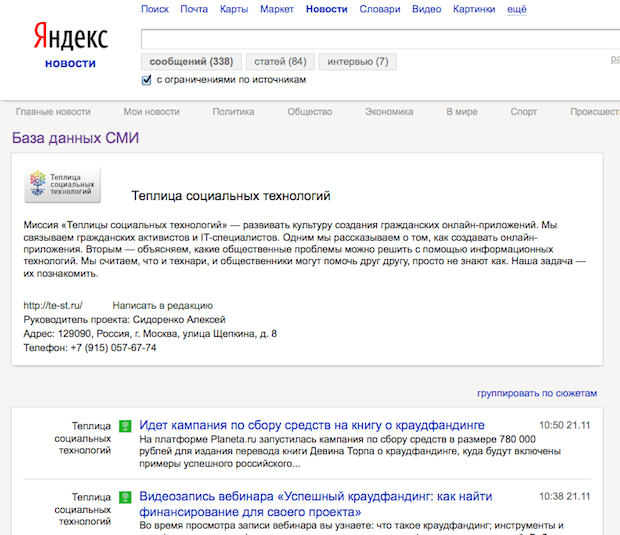620x535 pixels.
Task: Click the группировать по сюжетам link
Action: pyautogui.click(x=536, y=394)
